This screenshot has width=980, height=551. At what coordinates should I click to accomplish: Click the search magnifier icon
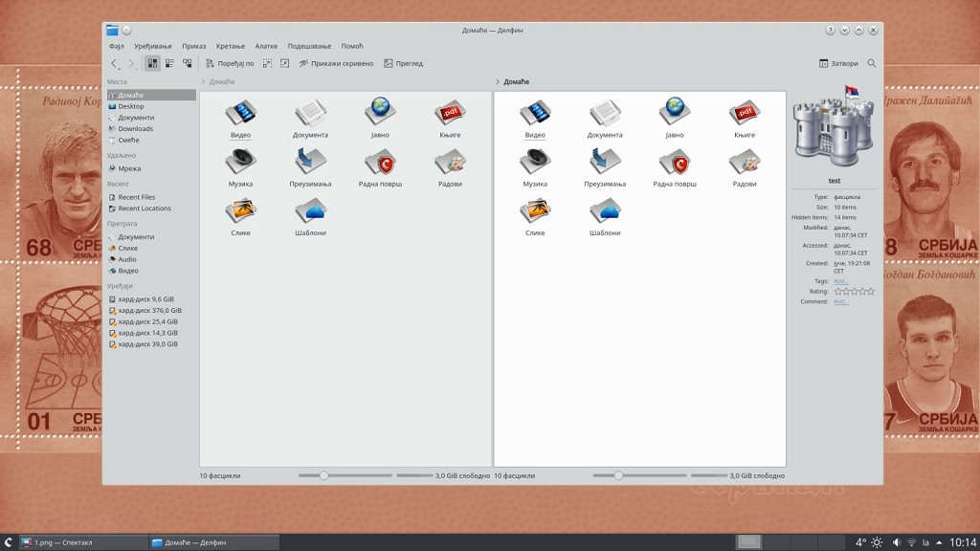point(871,63)
